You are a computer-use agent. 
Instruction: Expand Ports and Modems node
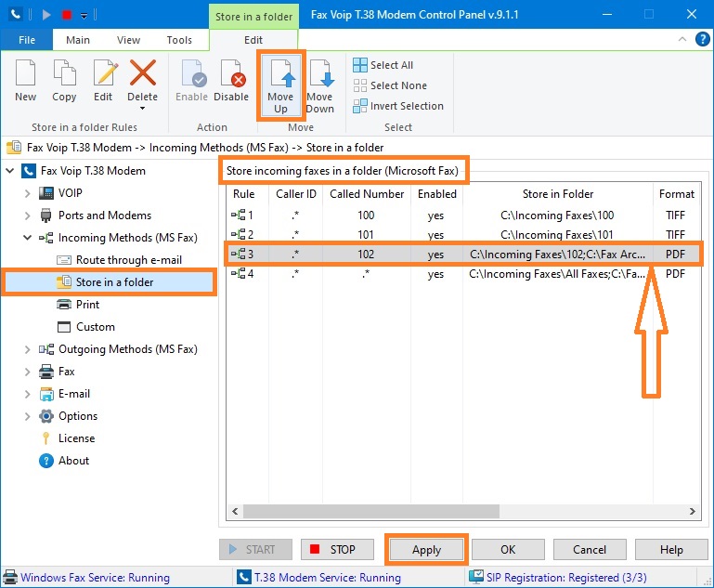(x=27, y=216)
